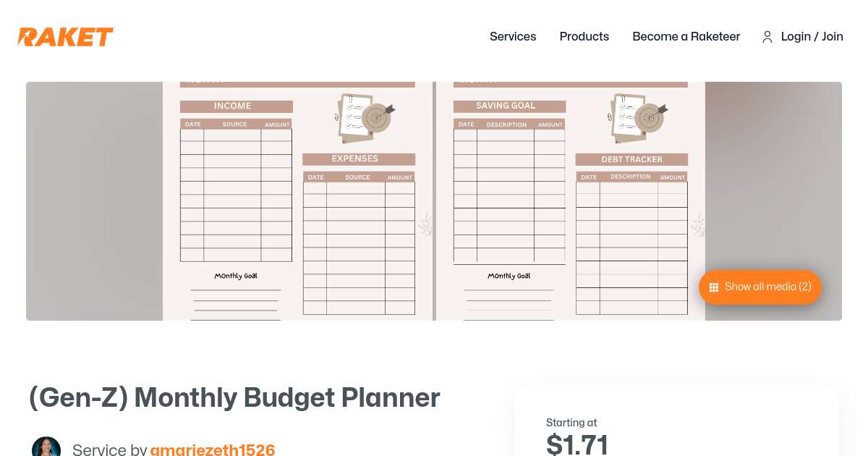
Task: Click the (Gen-Z) Monthly Budget Planner title
Action: (234, 397)
